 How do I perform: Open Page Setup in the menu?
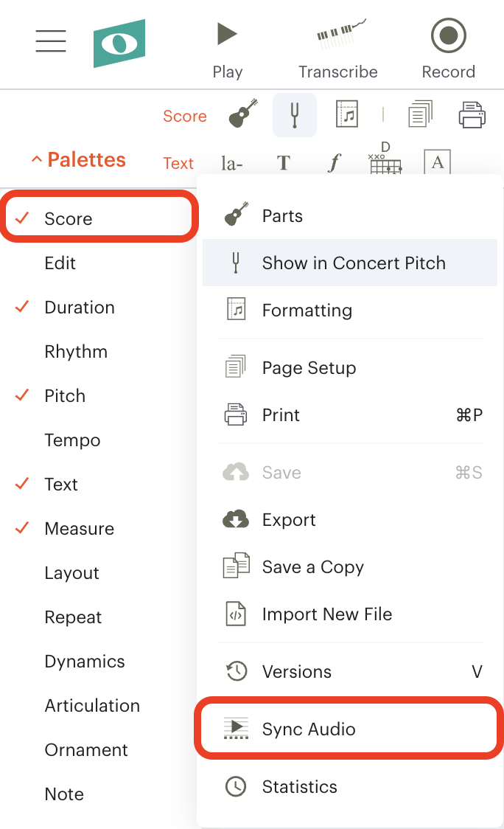coord(350,367)
